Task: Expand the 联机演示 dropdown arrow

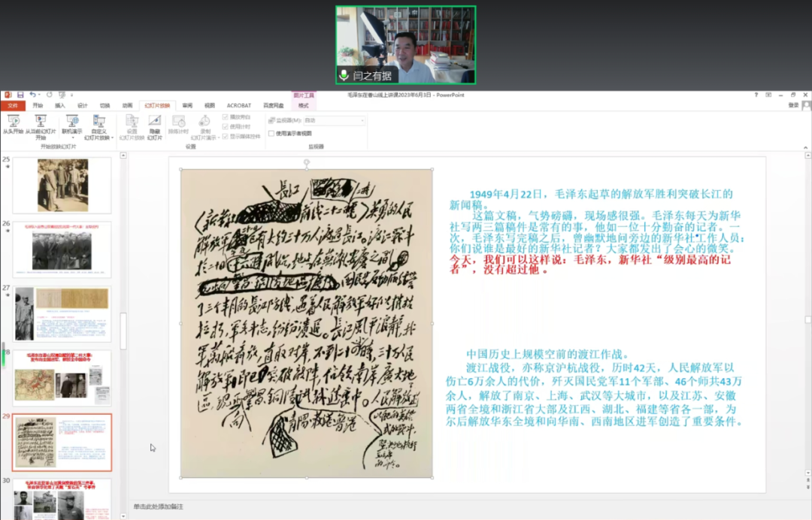Action: click(x=72, y=138)
